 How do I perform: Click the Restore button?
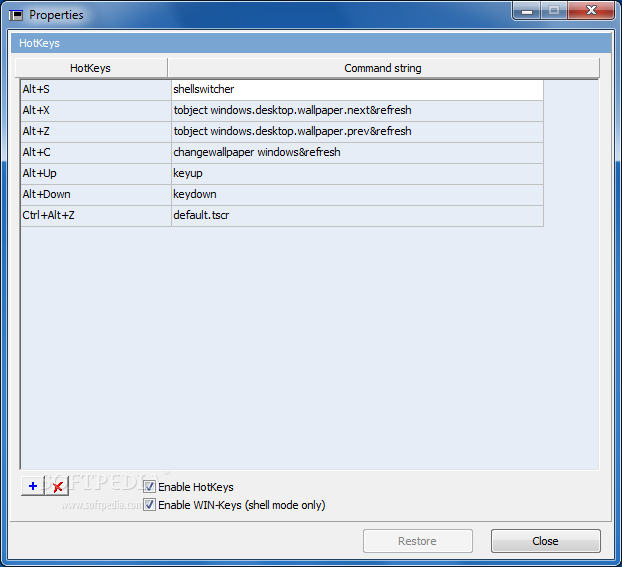(x=418, y=541)
